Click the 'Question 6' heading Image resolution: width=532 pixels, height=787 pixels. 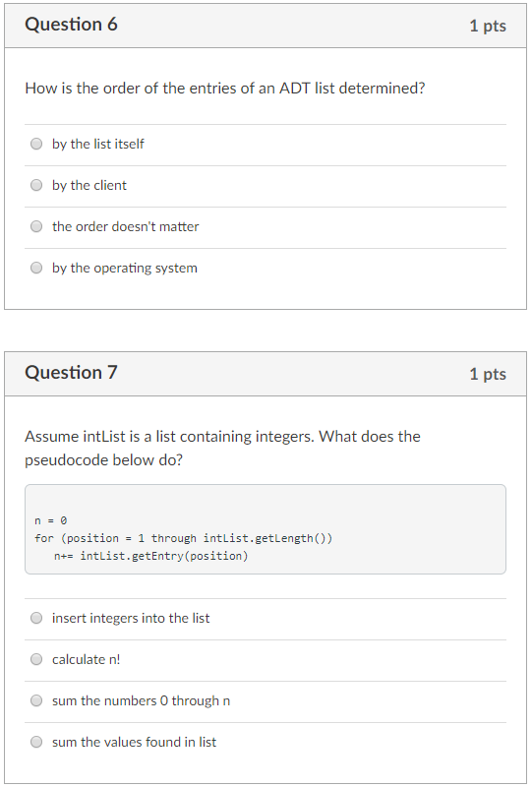point(71,25)
